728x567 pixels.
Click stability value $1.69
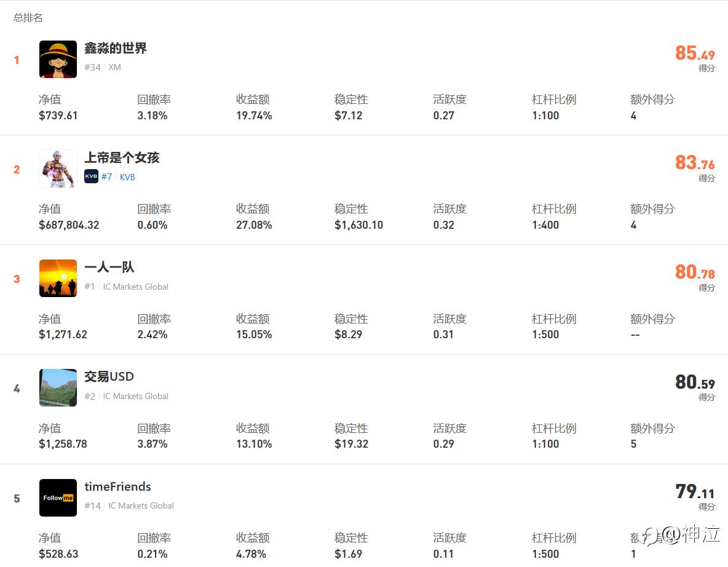point(348,554)
